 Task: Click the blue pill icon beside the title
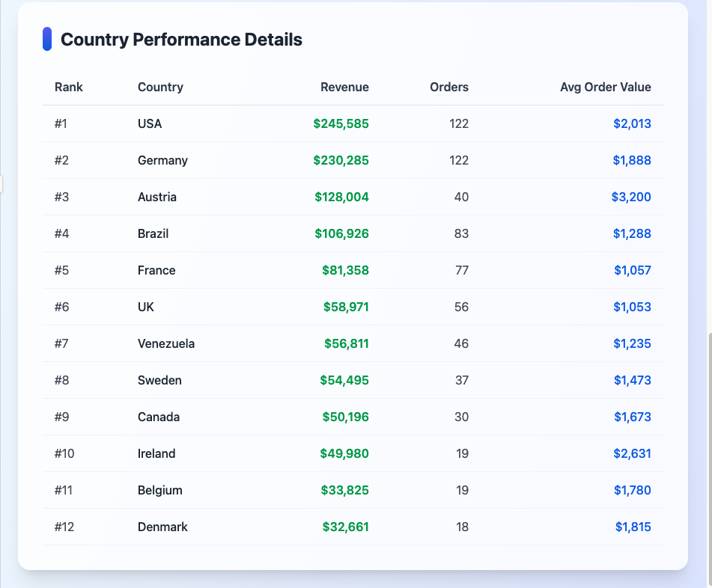click(x=49, y=37)
